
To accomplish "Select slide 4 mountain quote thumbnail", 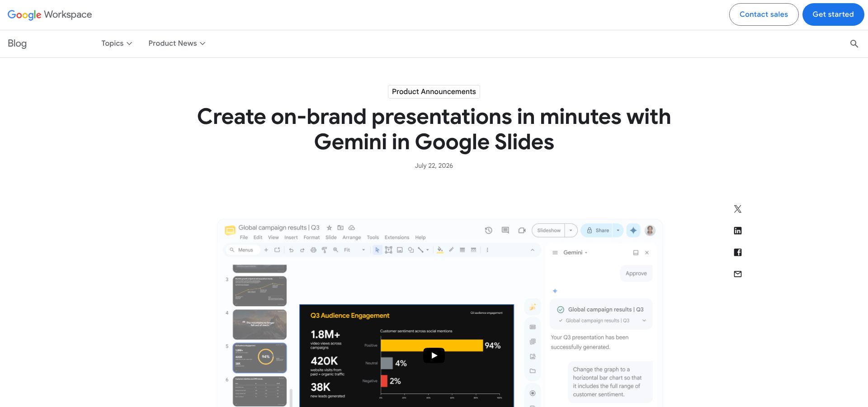I will pos(259,324).
